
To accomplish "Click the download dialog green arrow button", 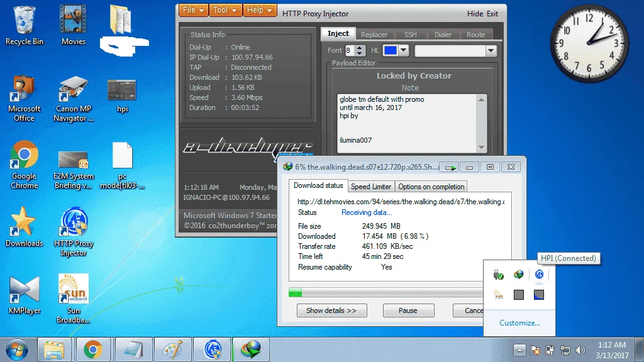I will [450, 167].
